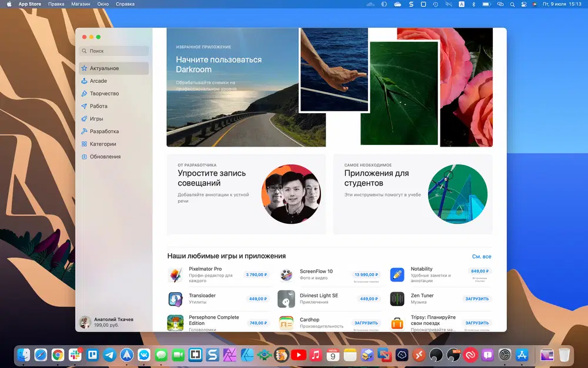588x368 pixels.
Task: Go to the Творчество category
Action: [x=113, y=94]
